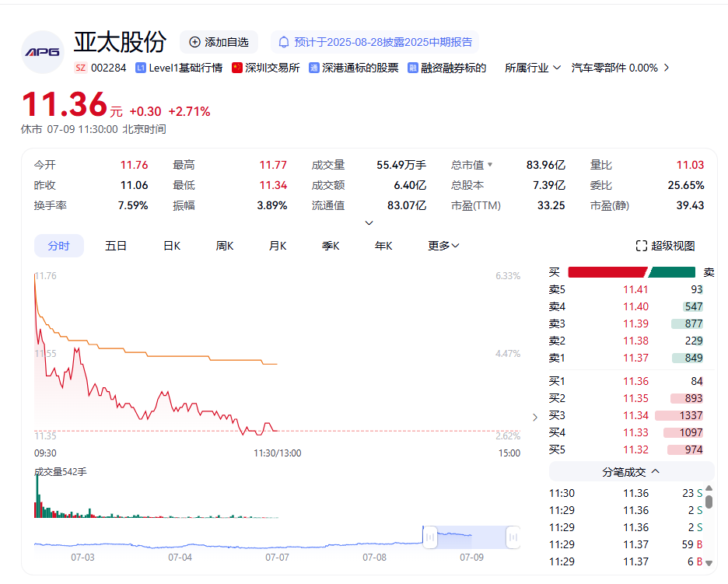Expand the 所属行业 dropdown
The image size is (728, 584).
(x=533, y=68)
